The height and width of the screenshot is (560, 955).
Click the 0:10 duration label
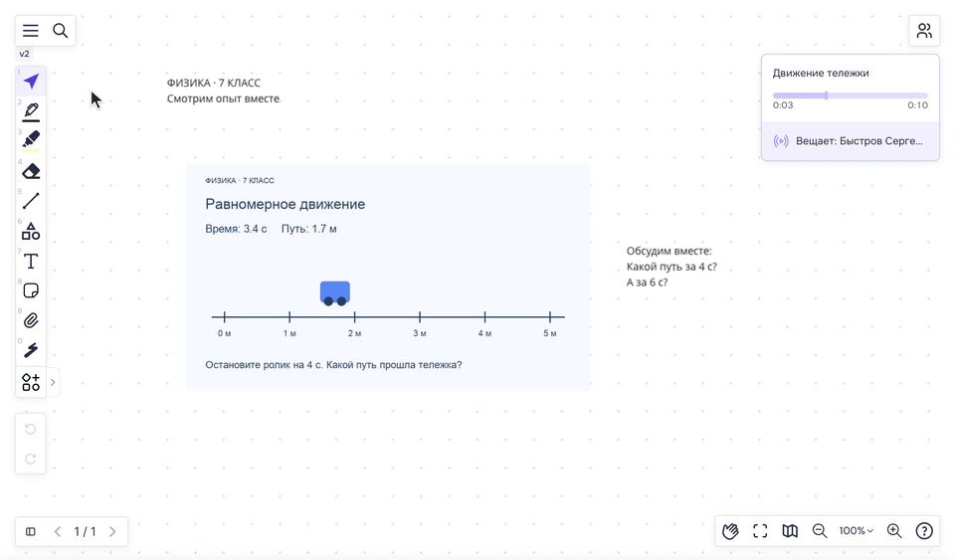(917, 105)
